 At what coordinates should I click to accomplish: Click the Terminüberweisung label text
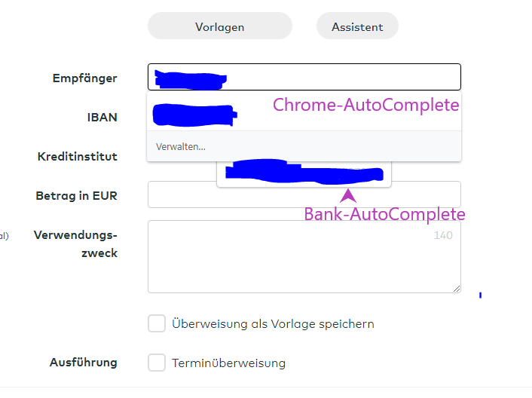[228, 363]
